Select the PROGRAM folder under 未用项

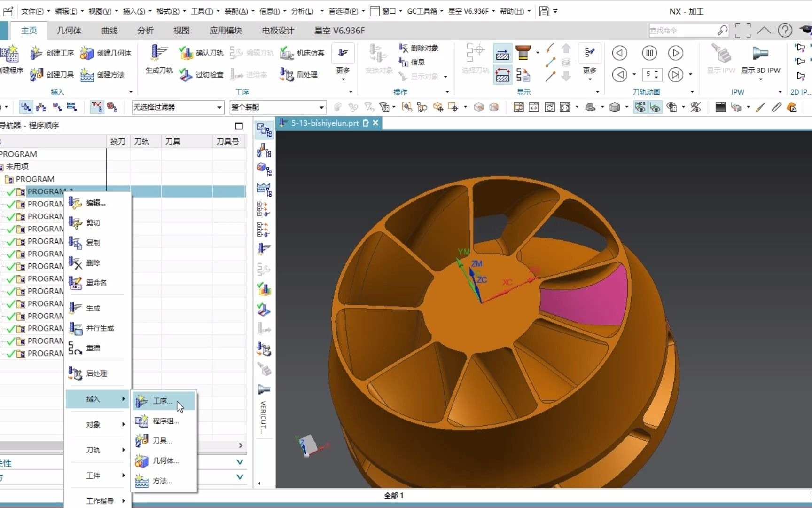tap(35, 179)
